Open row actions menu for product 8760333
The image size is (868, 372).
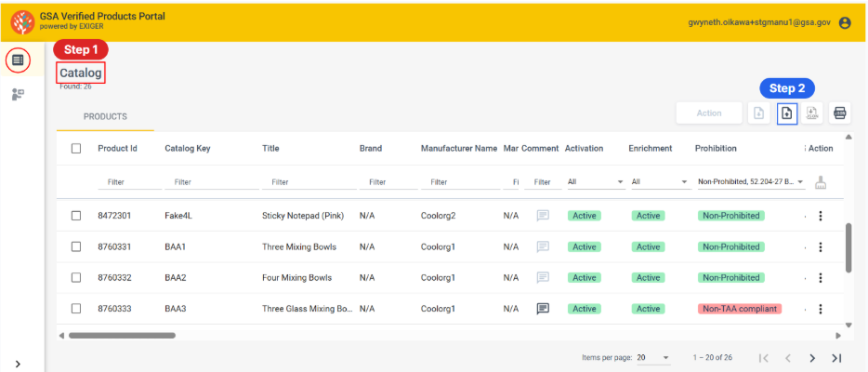[821, 309]
